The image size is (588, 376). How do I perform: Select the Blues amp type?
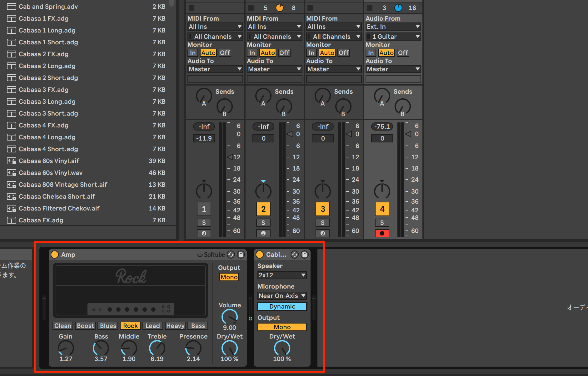108,326
